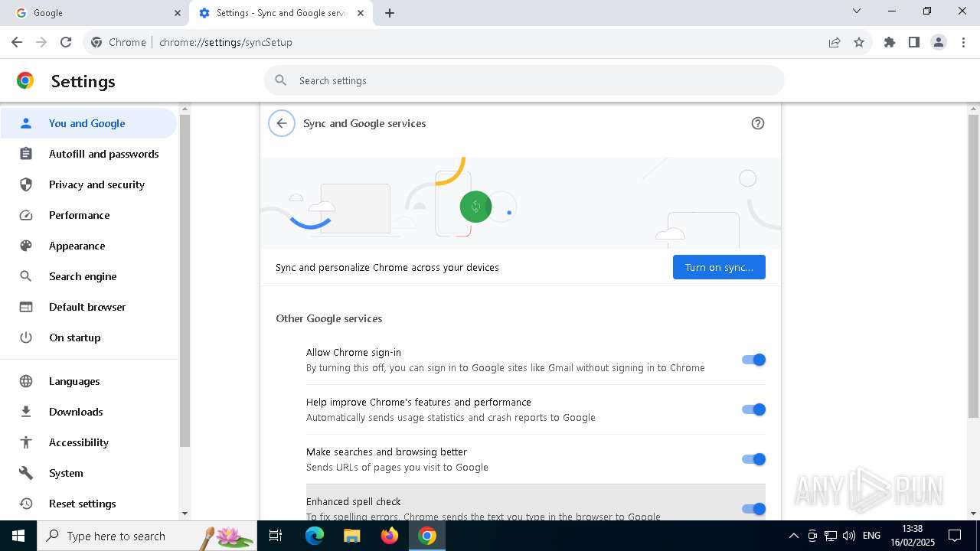980x551 pixels.
Task: Click the Chrome logo next to Settings
Action: tap(25, 80)
